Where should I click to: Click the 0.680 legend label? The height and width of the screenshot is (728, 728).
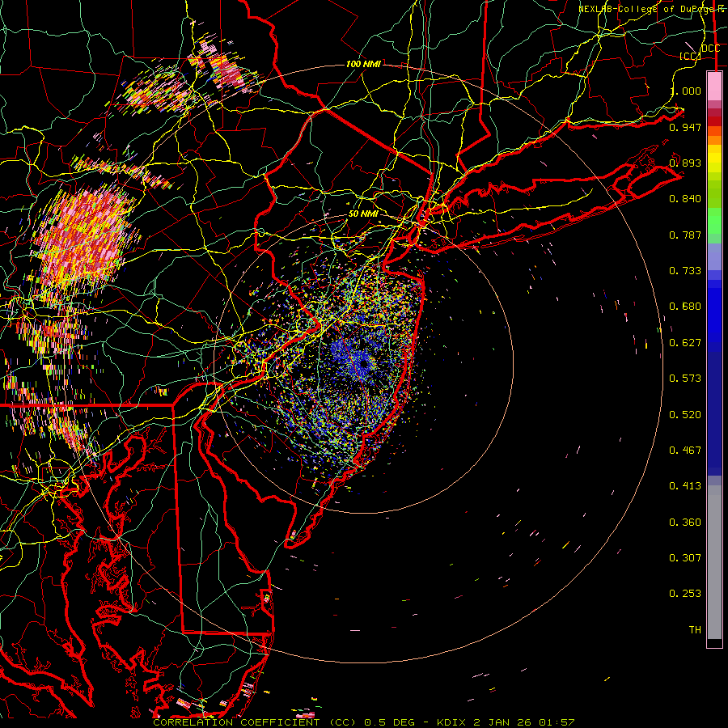click(x=685, y=307)
